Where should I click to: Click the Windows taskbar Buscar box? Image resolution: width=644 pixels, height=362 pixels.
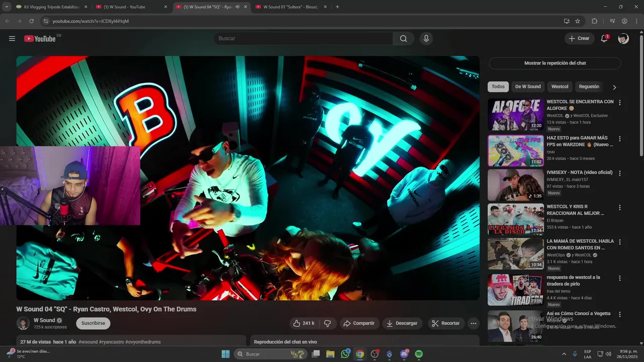tap(271, 354)
